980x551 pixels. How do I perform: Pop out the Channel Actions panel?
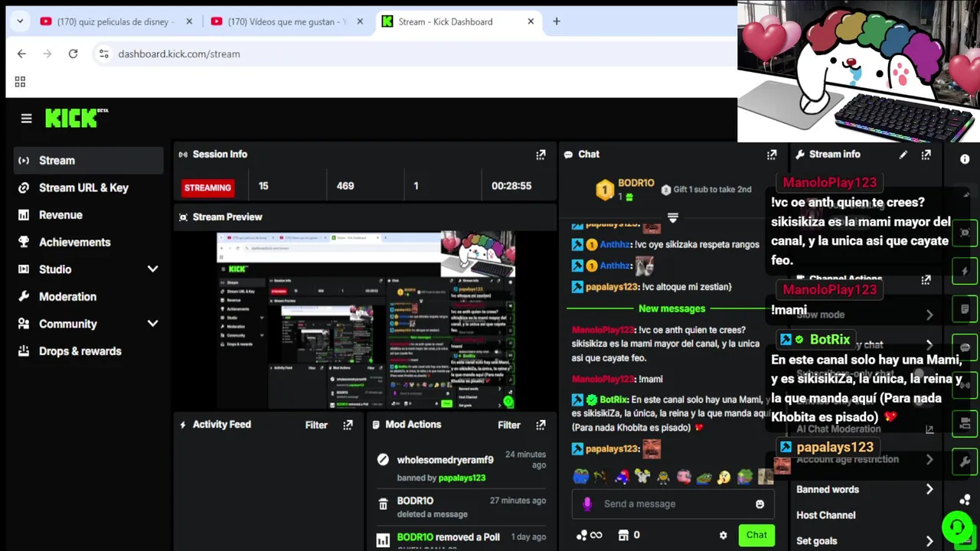click(x=926, y=280)
